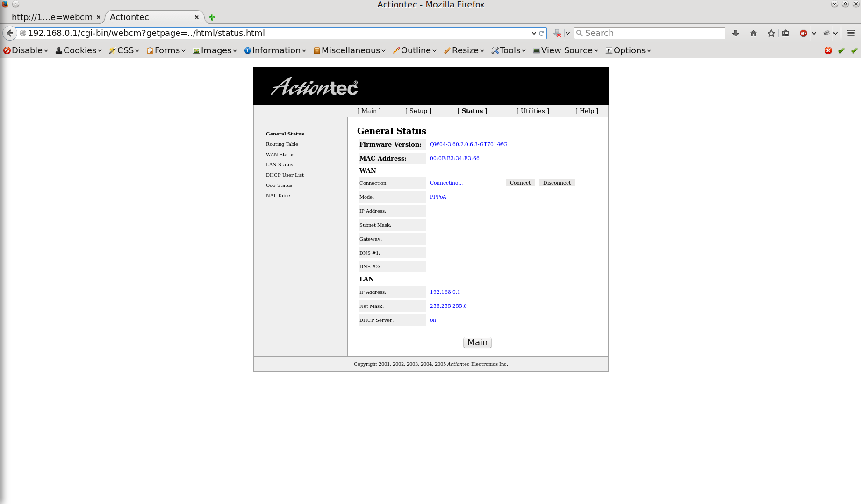Open WAN Status sidebar link

[x=280, y=154]
